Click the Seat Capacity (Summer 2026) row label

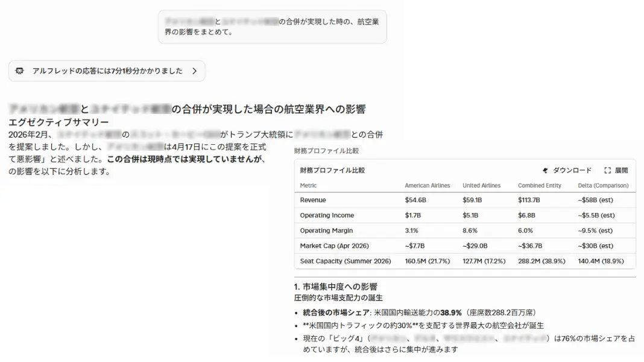[345, 261]
